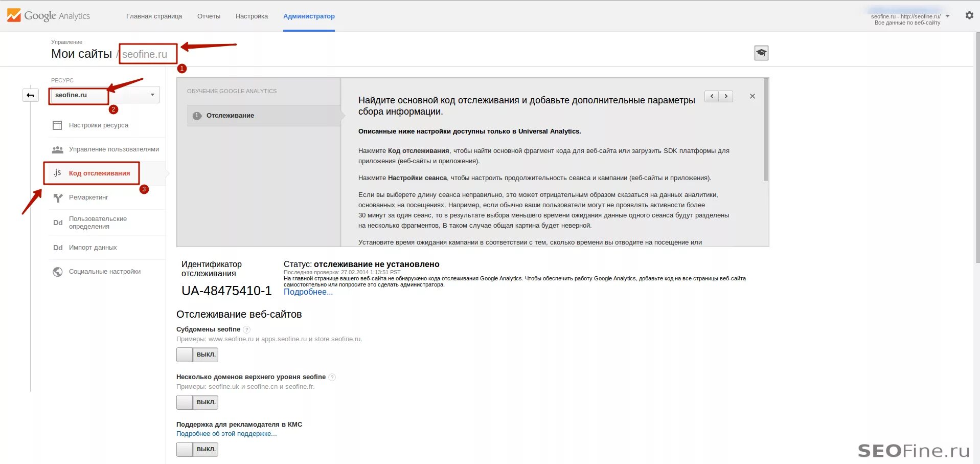Click the Отслеживание веб-сайтов heading

click(239, 314)
